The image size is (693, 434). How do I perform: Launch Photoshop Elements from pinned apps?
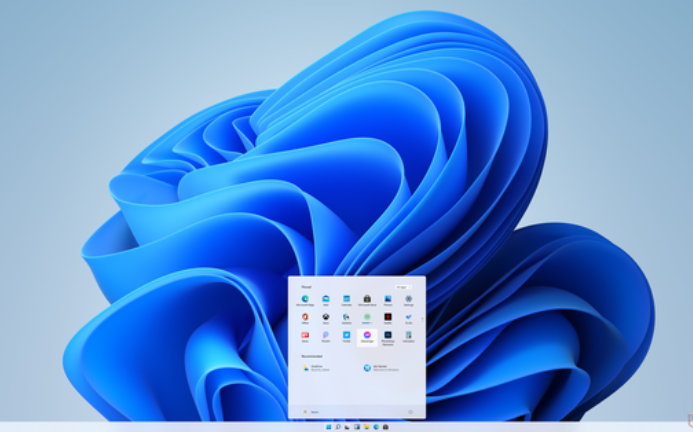tap(388, 338)
